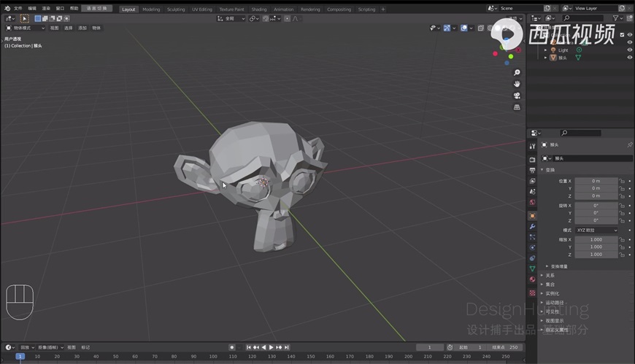635x364 pixels.
Task: Open the World properties tab icon
Action: [x=533, y=202]
